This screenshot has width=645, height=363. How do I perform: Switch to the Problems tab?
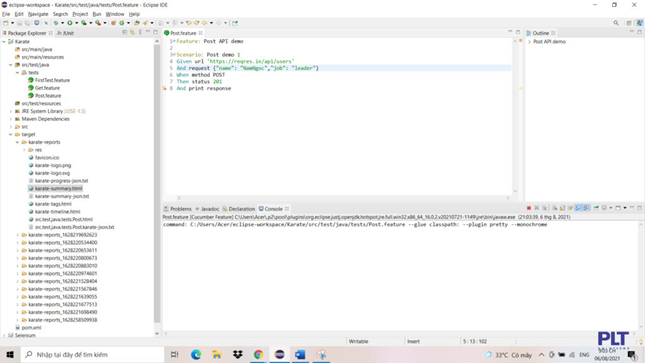[x=178, y=209]
